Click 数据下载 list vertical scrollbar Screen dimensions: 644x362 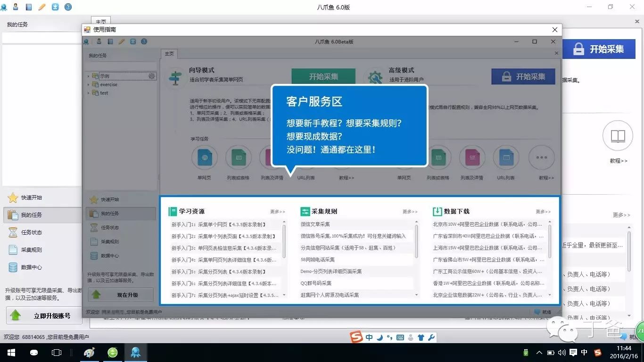550,240
